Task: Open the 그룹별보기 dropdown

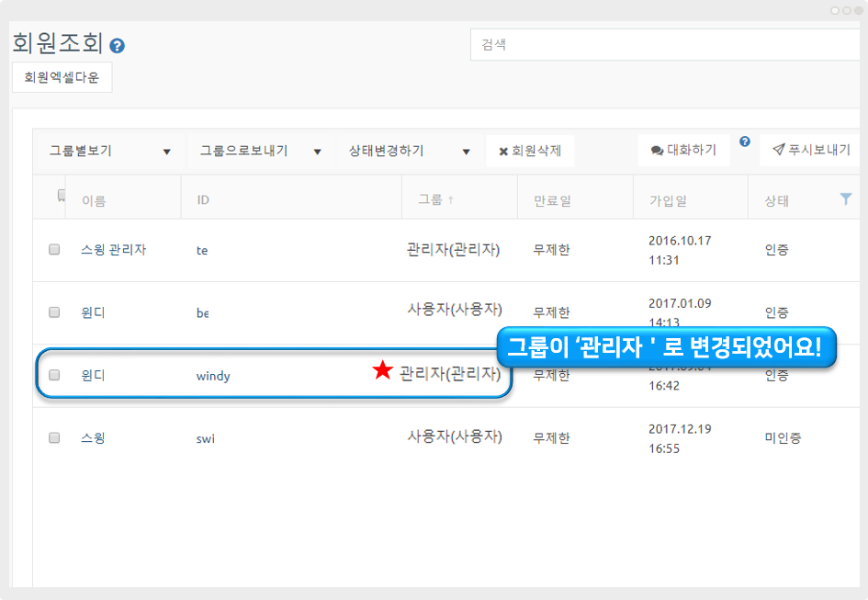Action: tap(109, 152)
